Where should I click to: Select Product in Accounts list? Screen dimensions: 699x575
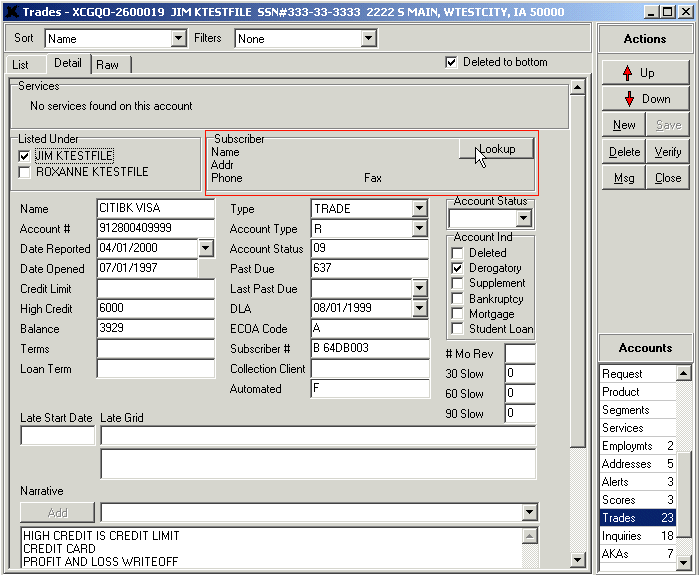coord(637,392)
